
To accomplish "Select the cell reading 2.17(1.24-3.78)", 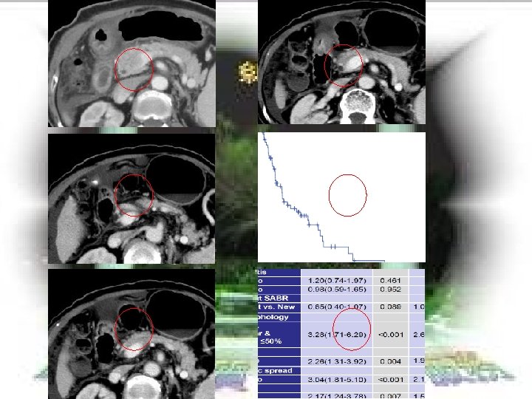I will (x=337, y=395).
